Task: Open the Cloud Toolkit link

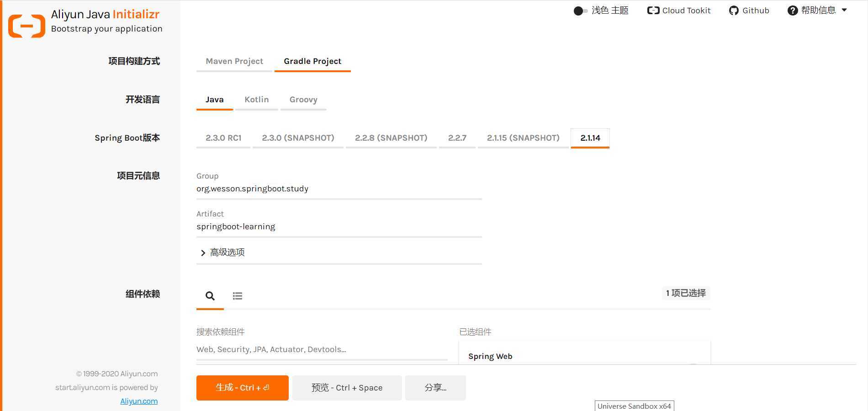Action: tap(679, 11)
